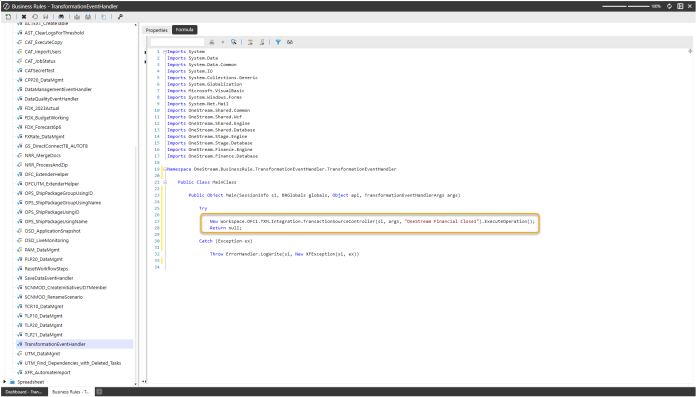Screen dimensions: 696x397
Task: Click the Create Business Rule toolbar icon
Action: pos(8,17)
